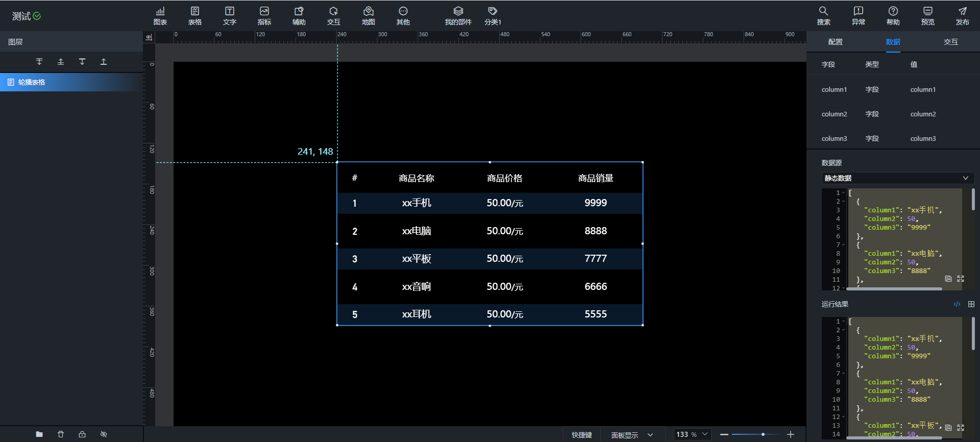Click the plus button to zoom in
Viewport: 980px width, 442px height.
click(x=790, y=434)
